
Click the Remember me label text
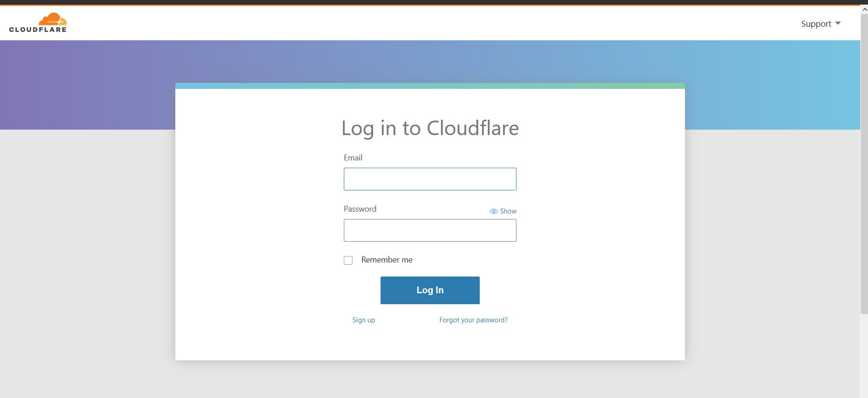386,260
